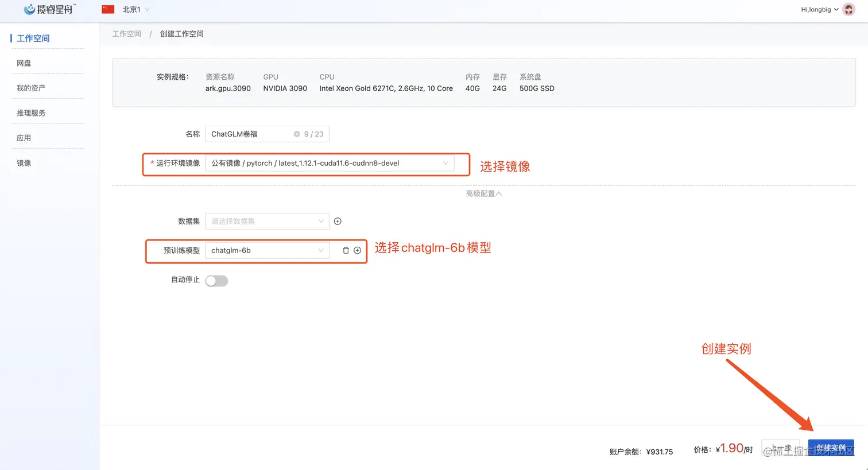Open 网盘 in the sidebar
Viewport: 868px width, 470px height.
tap(24, 63)
